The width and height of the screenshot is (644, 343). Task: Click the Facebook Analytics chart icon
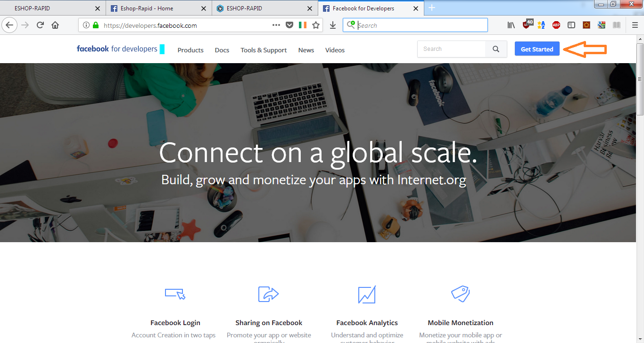[x=367, y=294]
